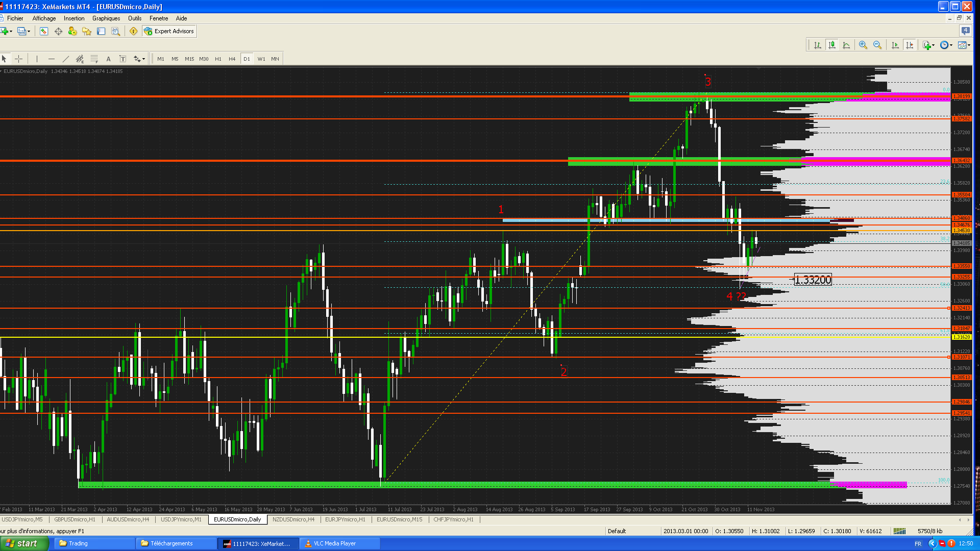Click the Zoom Out magnifier icon
The image size is (980, 551).
(x=877, y=45)
